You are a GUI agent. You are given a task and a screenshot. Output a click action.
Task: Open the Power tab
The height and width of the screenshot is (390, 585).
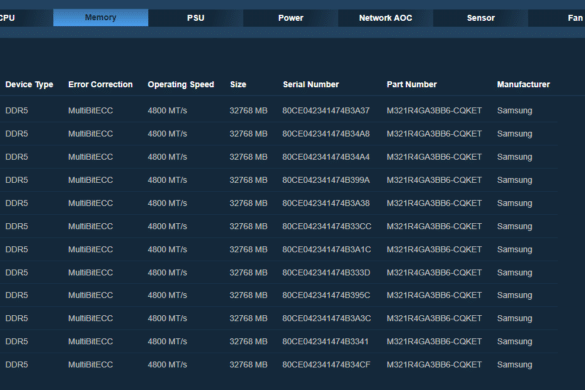[x=291, y=18]
